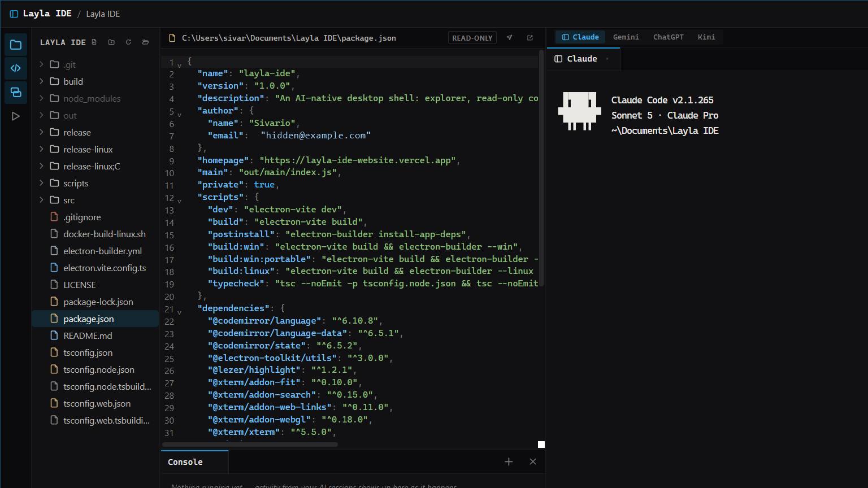This screenshot has width=868, height=488.
Task: Expand the scripts folder
Action: pyautogui.click(x=41, y=183)
